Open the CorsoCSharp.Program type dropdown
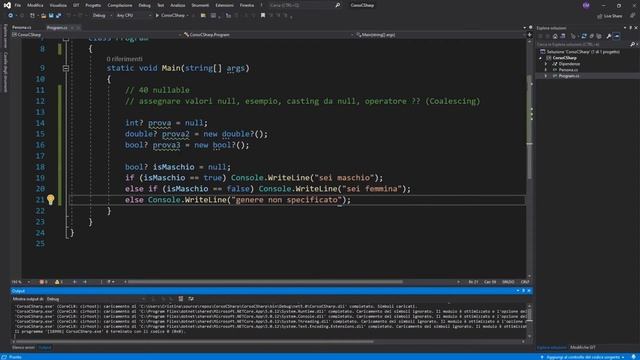640x360 pixels. [268, 35]
